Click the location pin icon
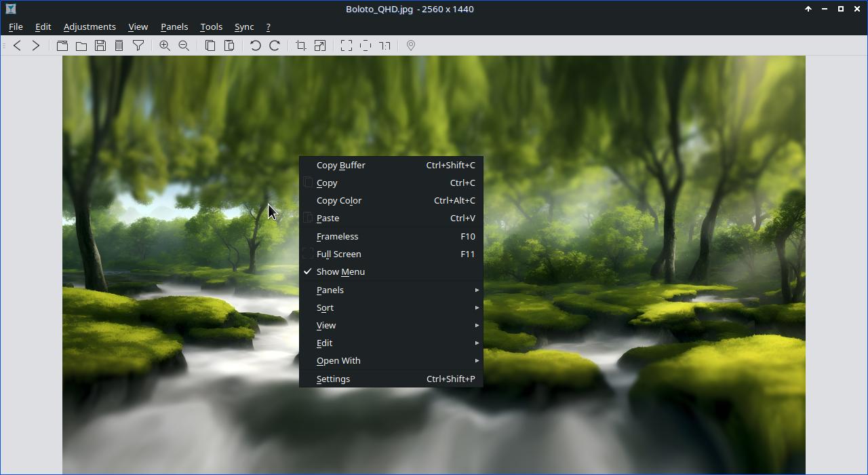This screenshot has height=475, width=868. click(x=411, y=45)
